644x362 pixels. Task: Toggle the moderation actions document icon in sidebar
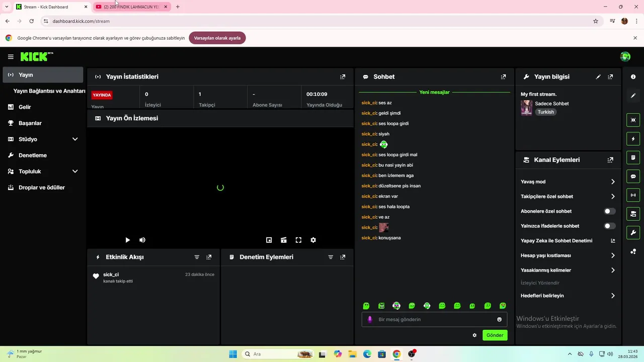pyautogui.click(x=633, y=157)
